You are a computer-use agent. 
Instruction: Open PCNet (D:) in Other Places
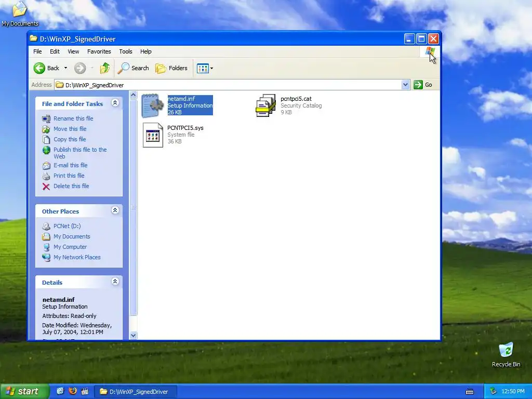coord(67,226)
